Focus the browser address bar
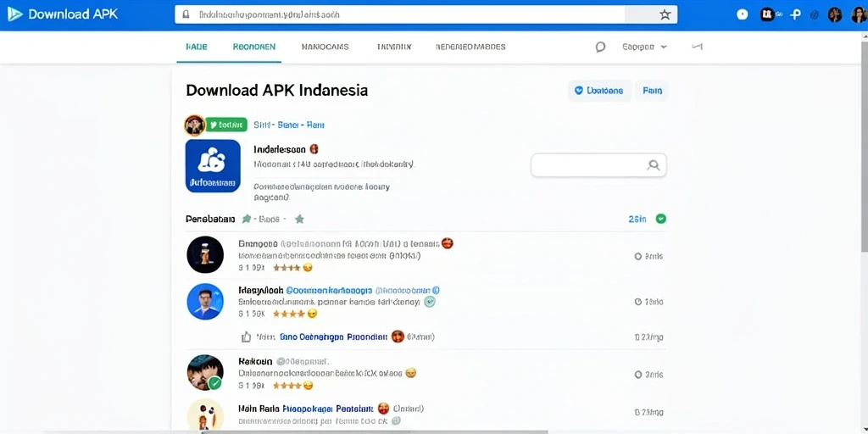The image size is (868, 434). [x=426, y=14]
